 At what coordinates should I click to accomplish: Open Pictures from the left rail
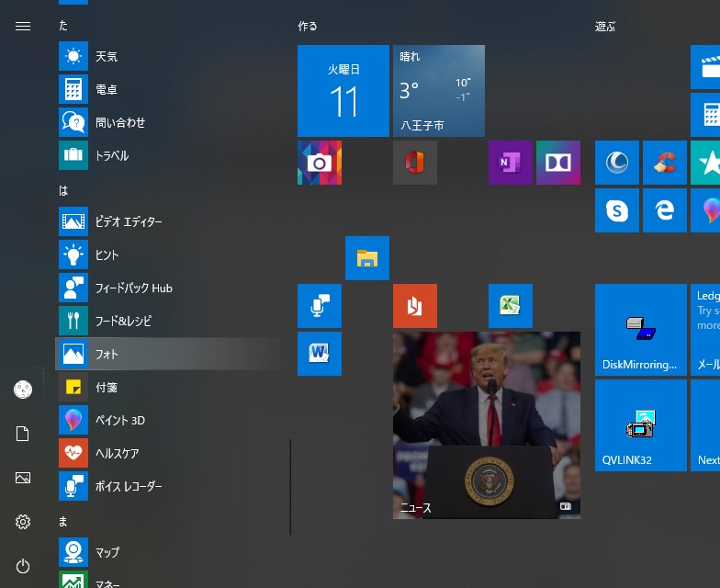coord(23,478)
